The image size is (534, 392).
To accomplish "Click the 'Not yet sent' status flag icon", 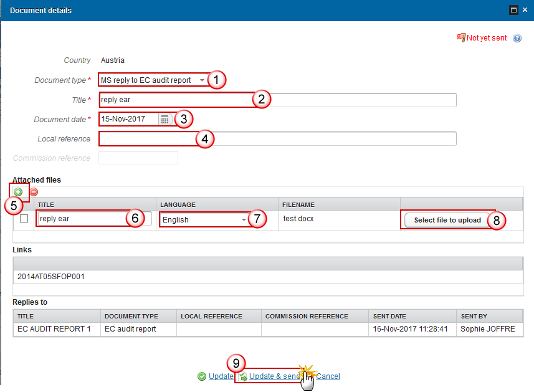I will click(461, 38).
